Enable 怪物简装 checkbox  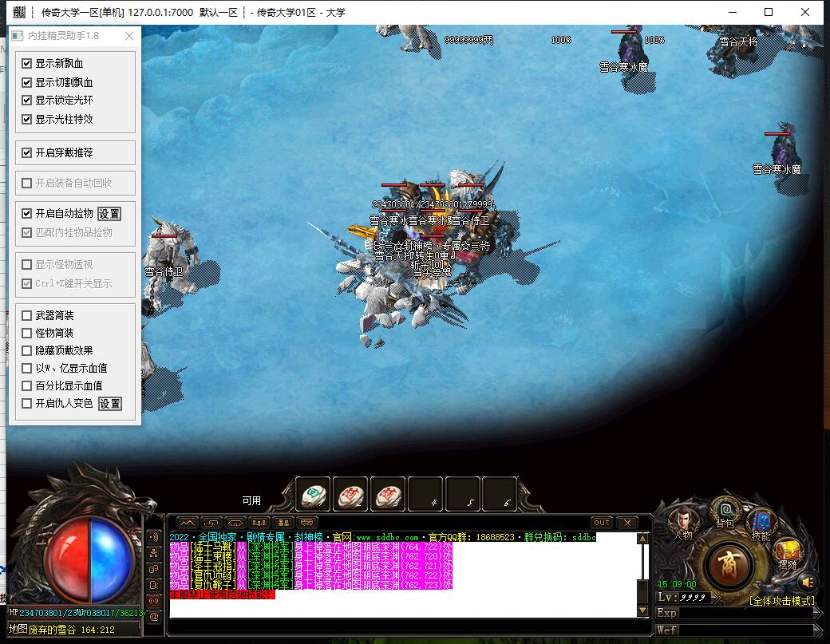[27, 333]
